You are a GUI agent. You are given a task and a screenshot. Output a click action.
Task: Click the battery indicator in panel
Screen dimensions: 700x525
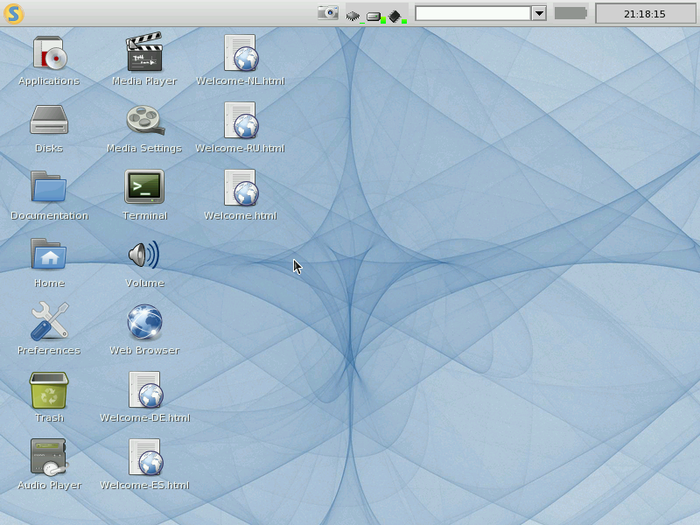coord(571,13)
